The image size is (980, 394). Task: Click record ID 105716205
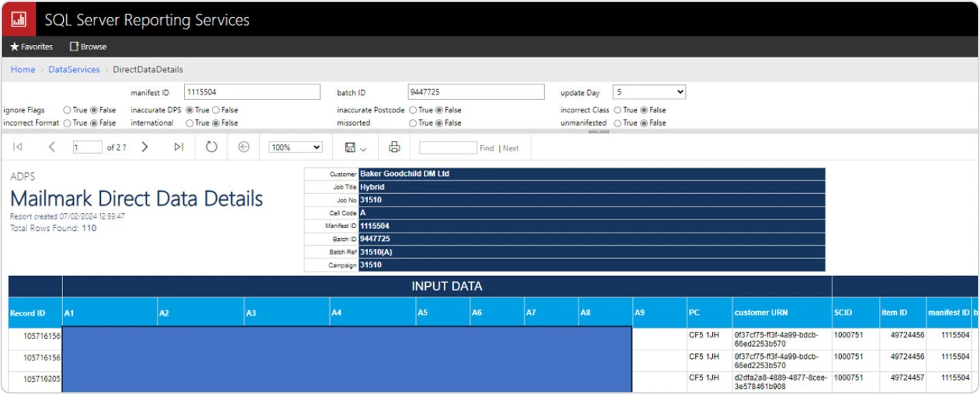42,378
